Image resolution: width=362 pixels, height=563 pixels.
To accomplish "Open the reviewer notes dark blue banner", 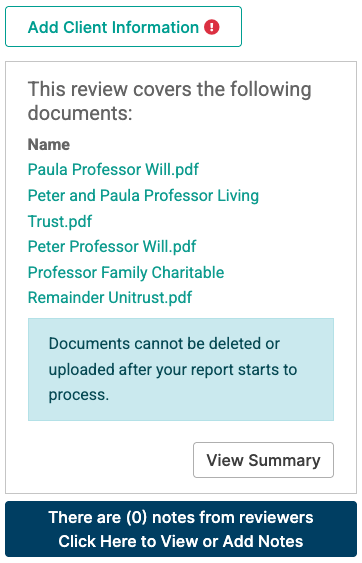I will (181, 529).
